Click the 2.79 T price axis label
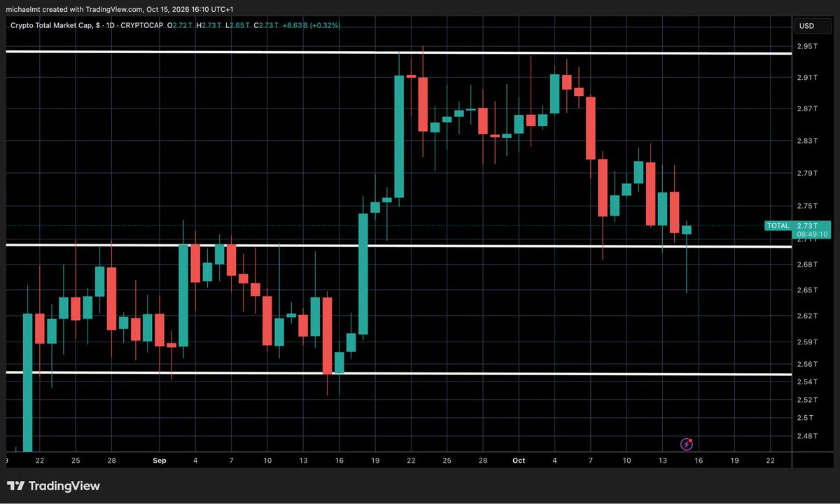The image size is (840, 504). (808, 173)
